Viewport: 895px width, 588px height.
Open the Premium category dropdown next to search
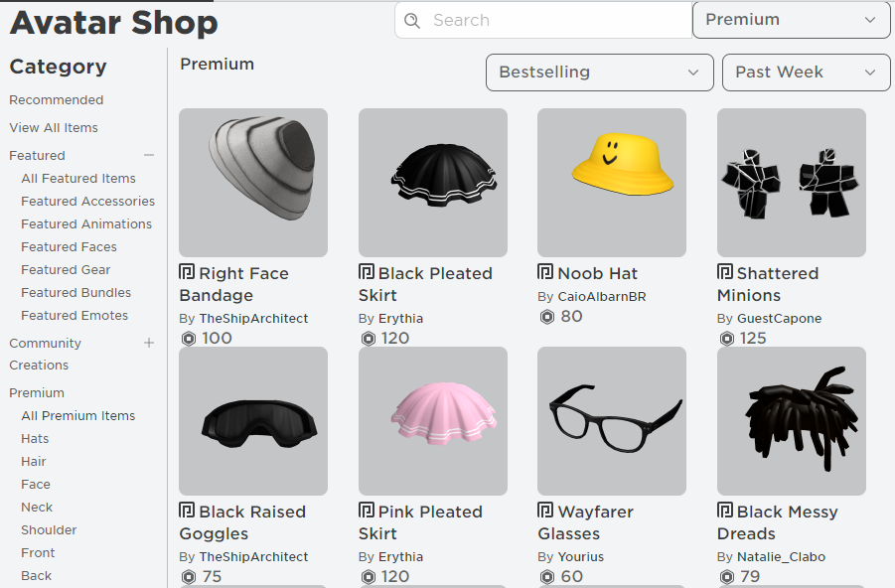point(791,20)
